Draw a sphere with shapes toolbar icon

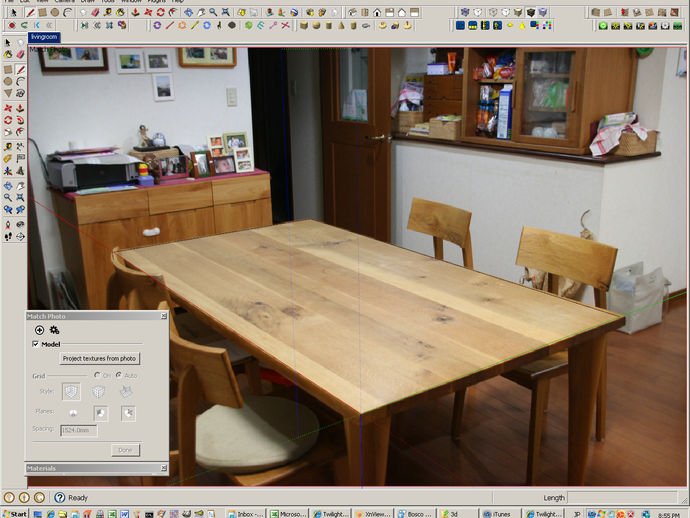pyautogui.click(x=316, y=26)
